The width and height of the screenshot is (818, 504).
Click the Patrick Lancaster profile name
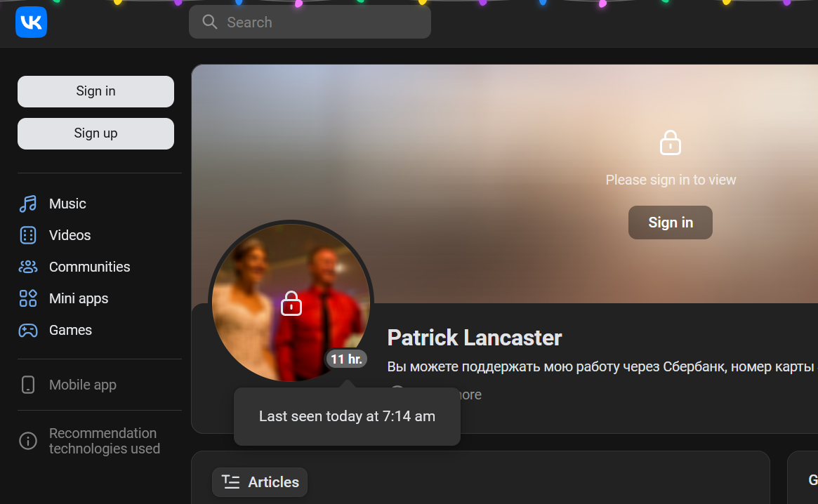click(x=475, y=338)
